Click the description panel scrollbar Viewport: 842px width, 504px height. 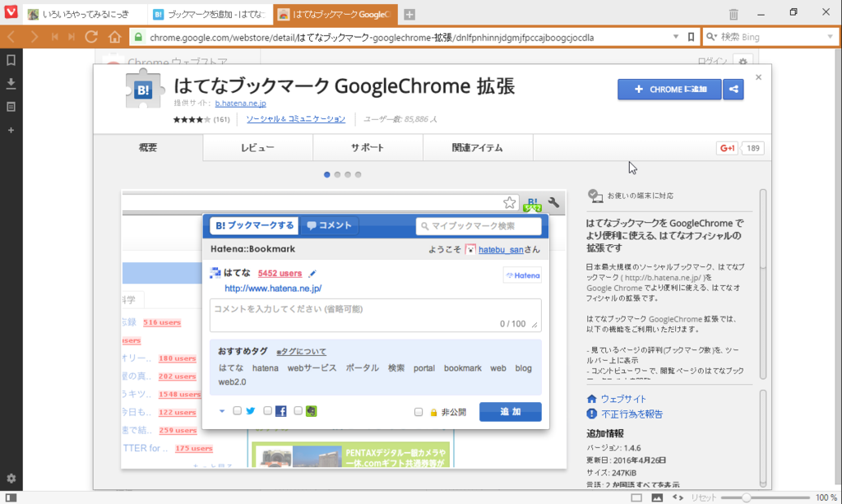pyautogui.click(x=763, y=284)
